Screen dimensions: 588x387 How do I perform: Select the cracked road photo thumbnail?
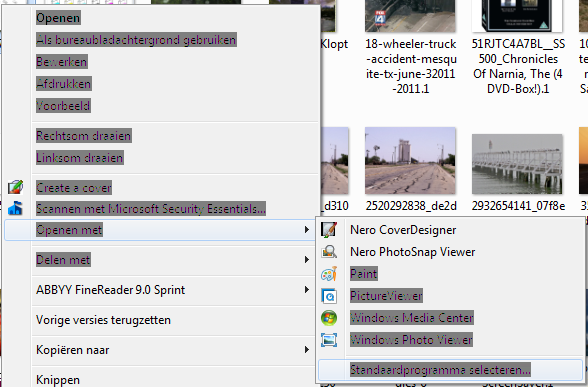[x=410, y=160]
